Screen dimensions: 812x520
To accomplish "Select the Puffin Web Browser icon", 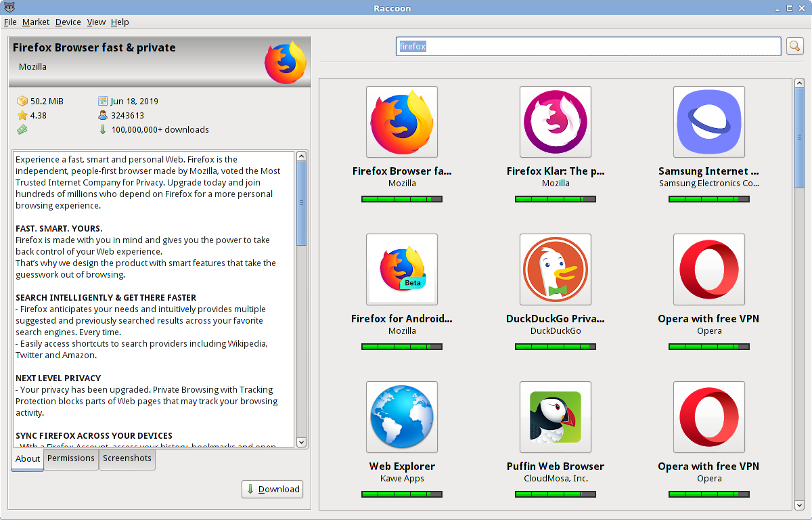I will [556, 417].
